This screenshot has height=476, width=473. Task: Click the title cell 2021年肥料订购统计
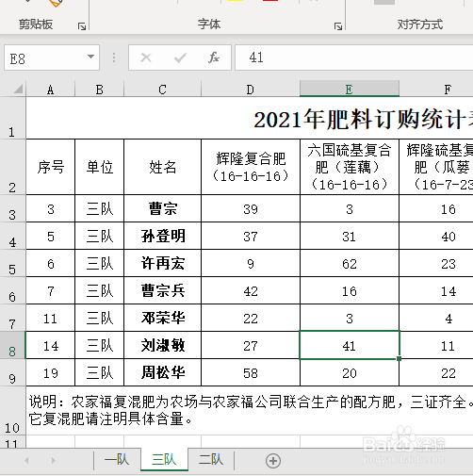[250, 118]
